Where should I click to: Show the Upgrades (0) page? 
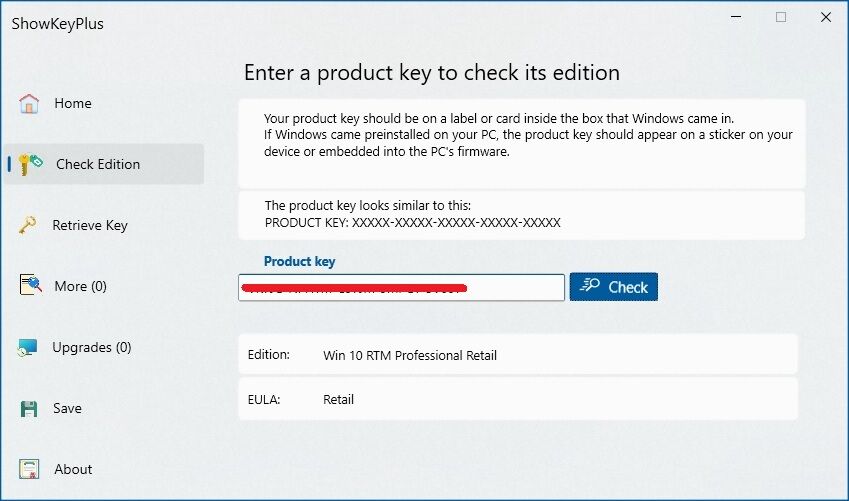click(x=92, y=347)
